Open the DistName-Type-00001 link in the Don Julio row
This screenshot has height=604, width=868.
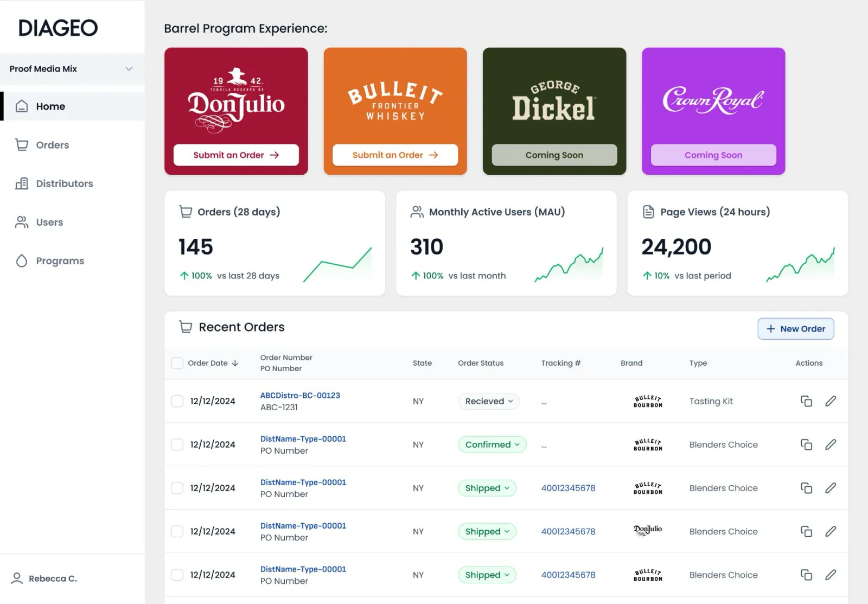tap(303, 526)
